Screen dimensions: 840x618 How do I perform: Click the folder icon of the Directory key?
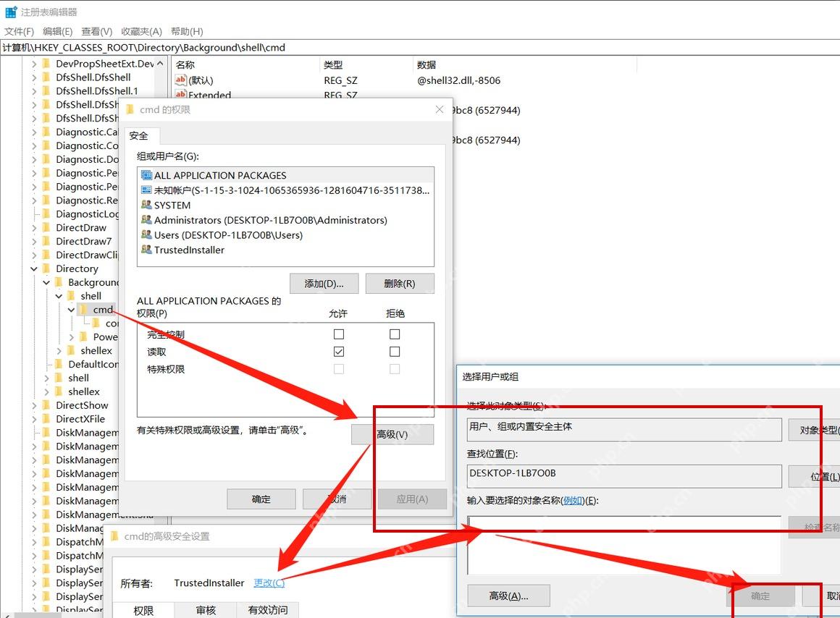46,268
